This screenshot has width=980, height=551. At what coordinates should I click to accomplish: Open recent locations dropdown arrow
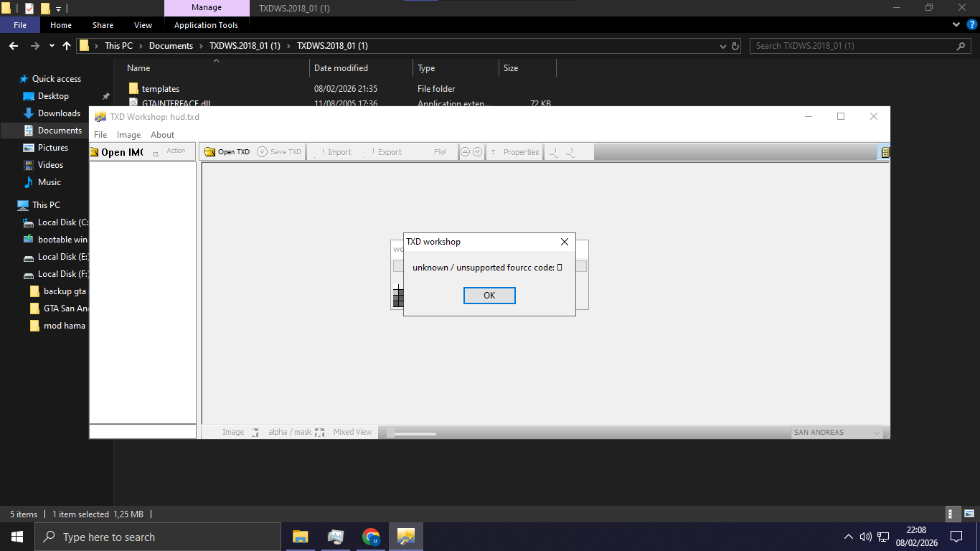point(52,46)
